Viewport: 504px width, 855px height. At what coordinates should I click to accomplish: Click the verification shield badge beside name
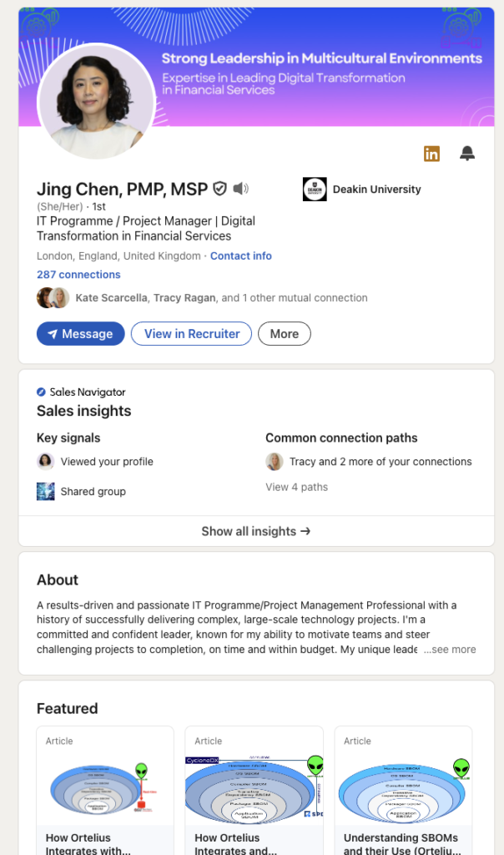click(219, 189)
